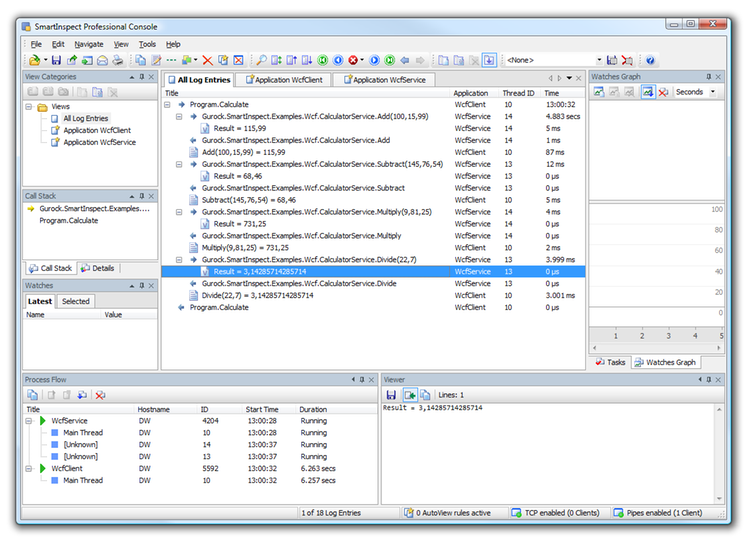Open the Seconds dropdown in Watches Graph

pyautogui.click(x=712, y=92)
